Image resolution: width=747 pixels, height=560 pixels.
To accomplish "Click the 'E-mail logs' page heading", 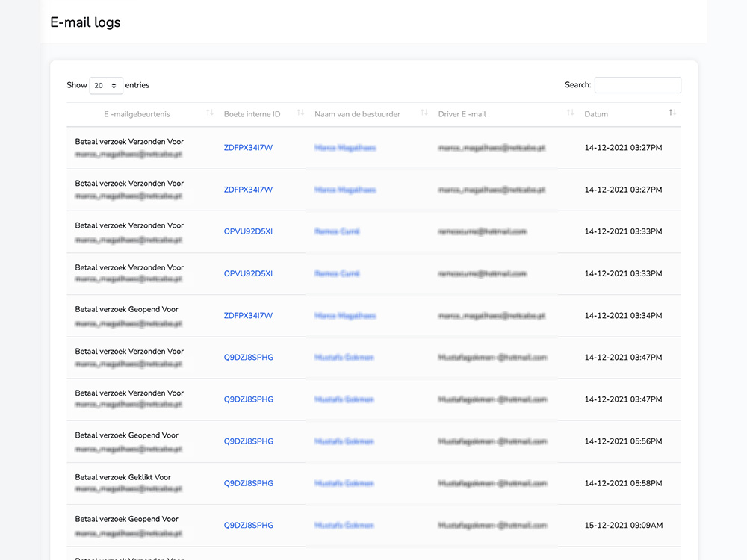I will click(85, 22).
